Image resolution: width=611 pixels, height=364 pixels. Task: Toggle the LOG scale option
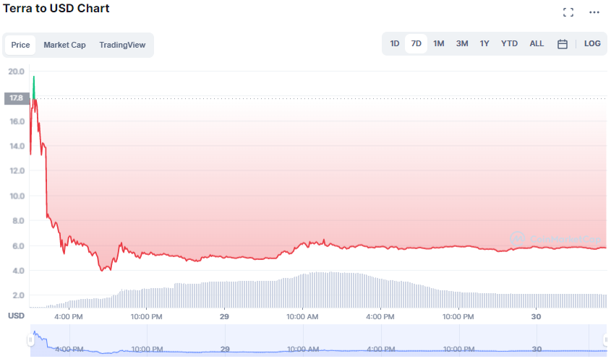[592, 43]
